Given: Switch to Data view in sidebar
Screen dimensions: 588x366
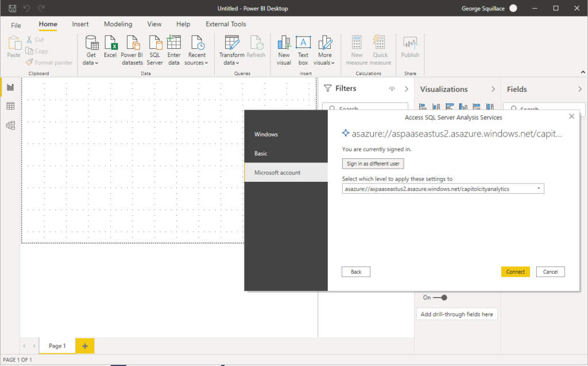Looking at the screenshot, I should [10, 106].
